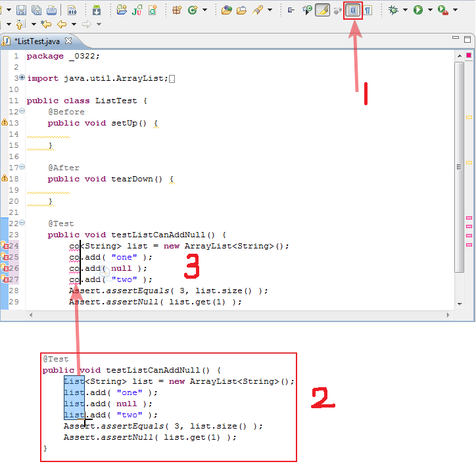Toggle Show Whitespace Characters pilcrow
The width and height of the screenshot is (476, 468).
tap(368, 11)
